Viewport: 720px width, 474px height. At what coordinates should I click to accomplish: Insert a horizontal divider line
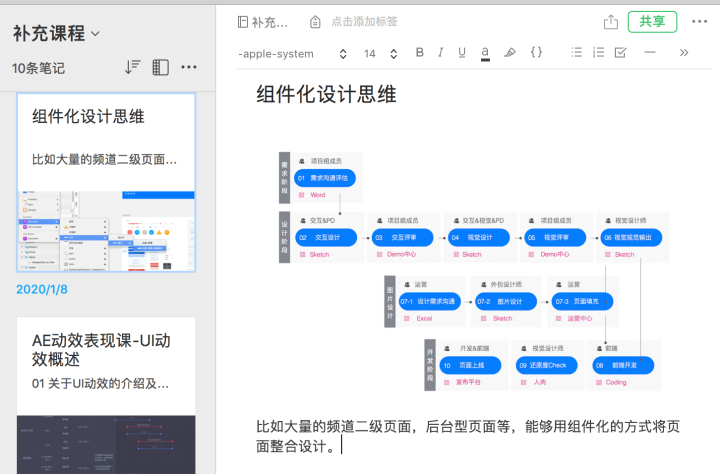pyautogui.click(x=650, y=52)
